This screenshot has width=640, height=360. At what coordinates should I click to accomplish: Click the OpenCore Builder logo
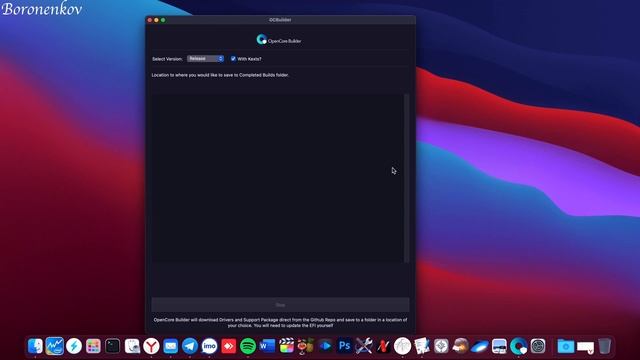click(279, 40)
